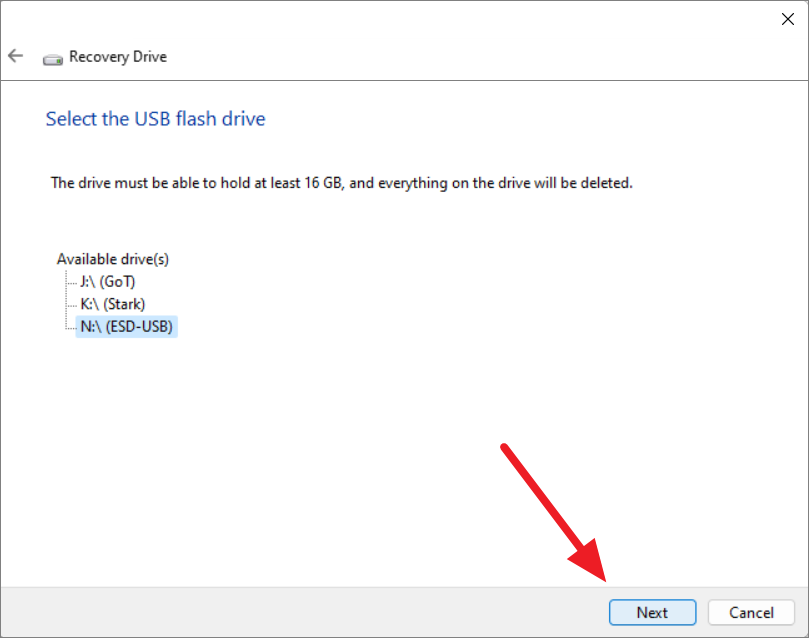Choose the K:\ (Stark) drive
809x638 pixels.
tap(112, 304)
